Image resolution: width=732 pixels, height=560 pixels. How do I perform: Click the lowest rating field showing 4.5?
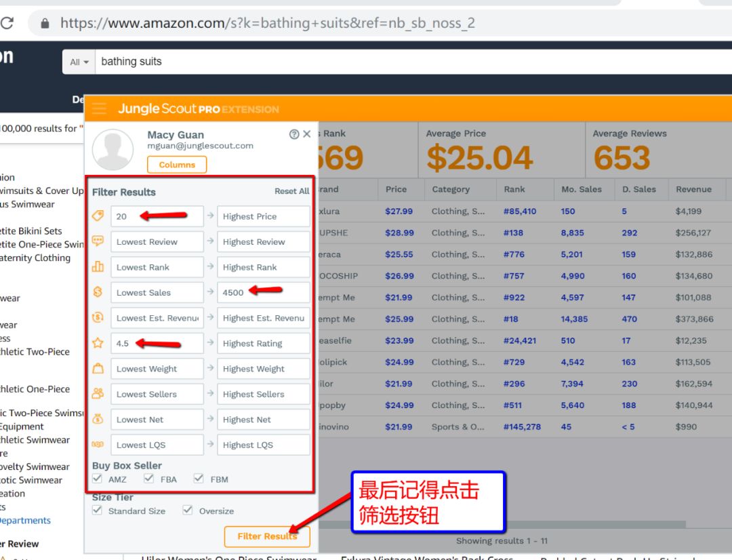[x=157, y=343]
